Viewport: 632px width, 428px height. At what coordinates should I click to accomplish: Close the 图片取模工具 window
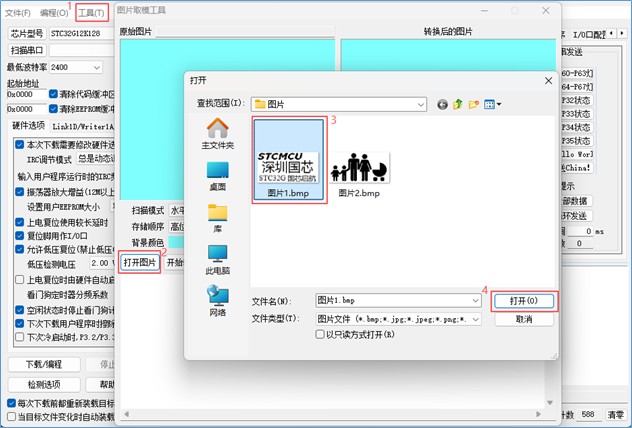tap(546, 11)
